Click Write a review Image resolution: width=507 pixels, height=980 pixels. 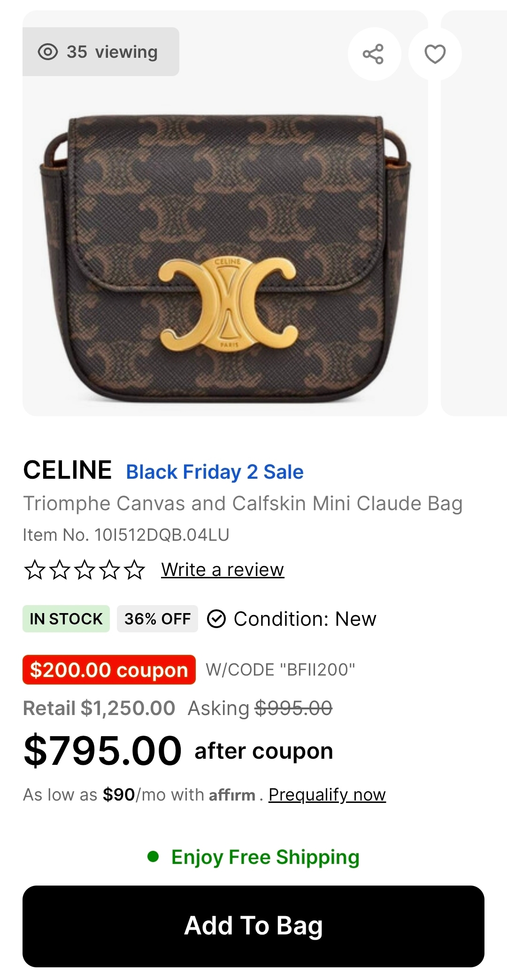pyautogui.click(x=223, y=570)
